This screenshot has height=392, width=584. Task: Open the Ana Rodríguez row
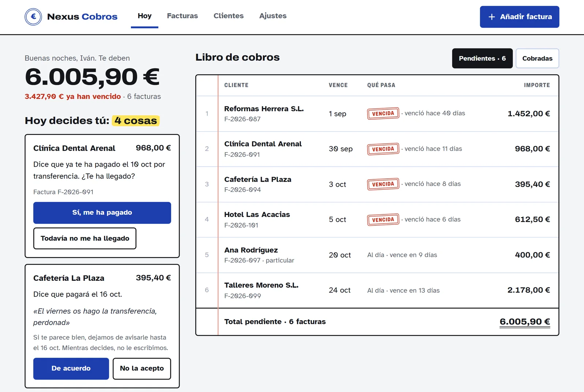(377, 255)
